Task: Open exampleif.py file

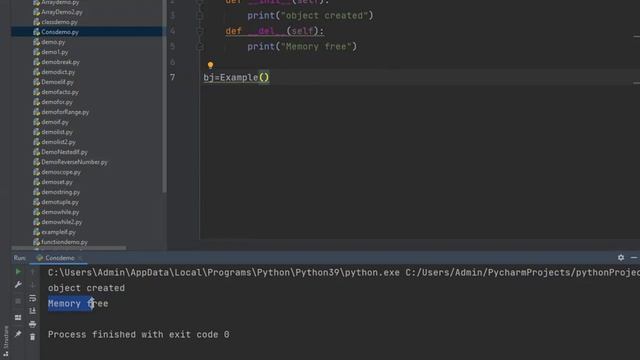Action: [x=58, y=232]
